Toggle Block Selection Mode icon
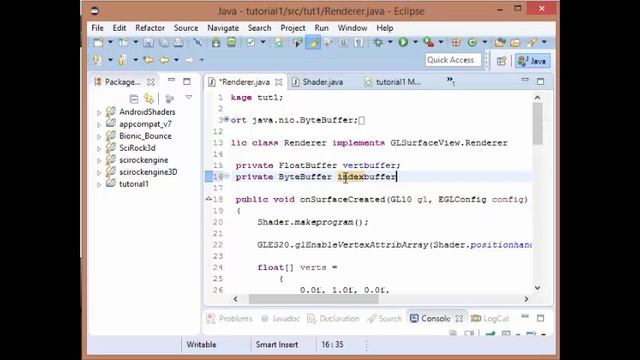 (344, 42)
